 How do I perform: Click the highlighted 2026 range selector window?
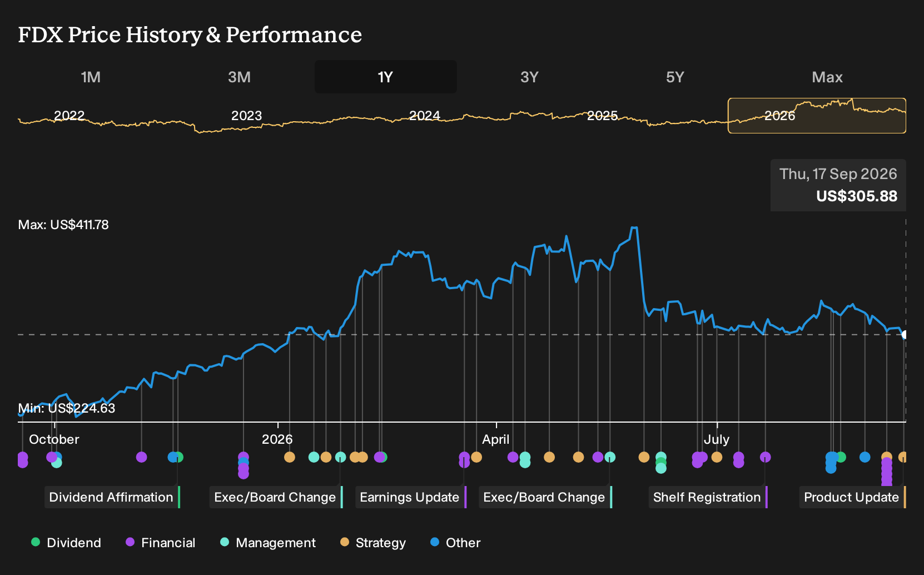pos(817,116)
